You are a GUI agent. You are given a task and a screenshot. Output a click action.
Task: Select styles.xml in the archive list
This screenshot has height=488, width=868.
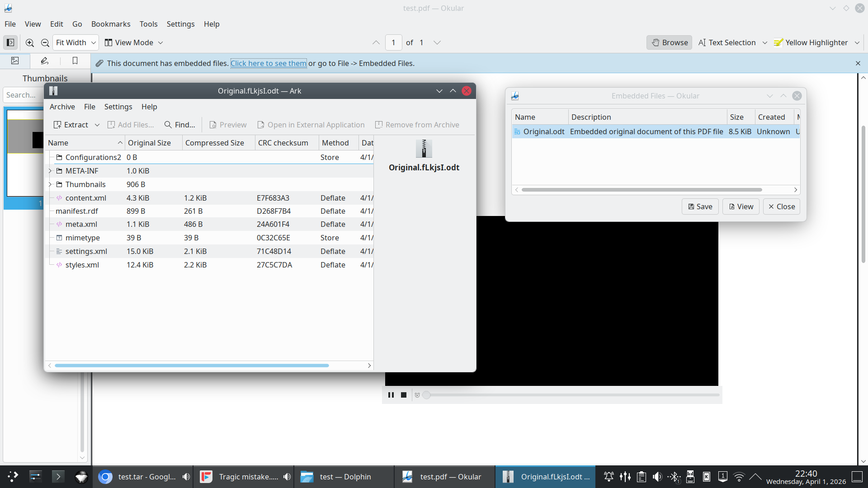click(82, 265)
